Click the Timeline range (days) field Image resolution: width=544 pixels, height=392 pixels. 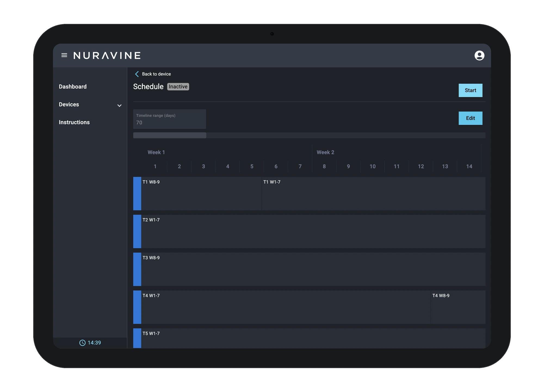click(169, 119)
